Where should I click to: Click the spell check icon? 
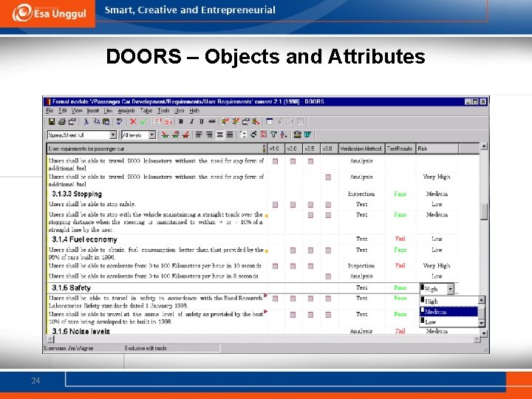[119, 121]
